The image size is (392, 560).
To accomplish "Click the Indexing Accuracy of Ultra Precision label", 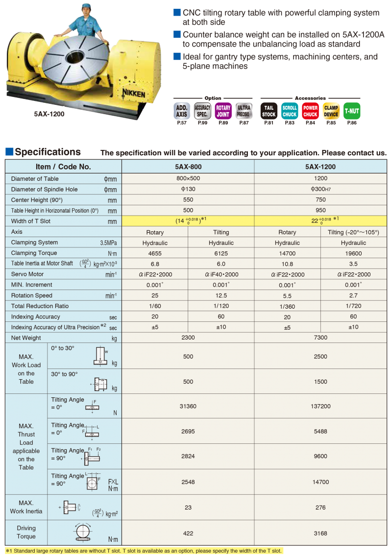I will point(59,327).
